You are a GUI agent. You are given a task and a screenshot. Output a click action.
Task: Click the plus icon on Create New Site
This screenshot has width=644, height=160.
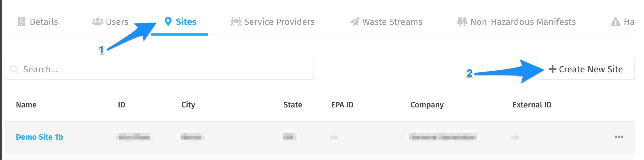point(552,69)
